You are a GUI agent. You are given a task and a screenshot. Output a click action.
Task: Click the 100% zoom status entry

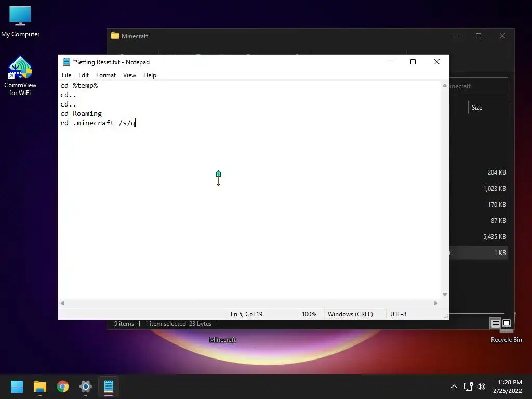pyautogui.click(x=309, y=314)
